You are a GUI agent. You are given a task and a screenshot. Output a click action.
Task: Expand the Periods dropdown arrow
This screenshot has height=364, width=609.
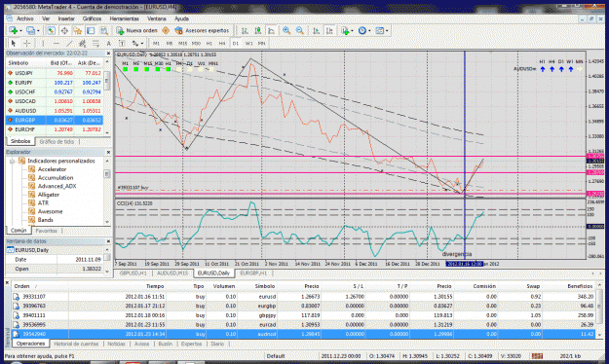(369, 30)
